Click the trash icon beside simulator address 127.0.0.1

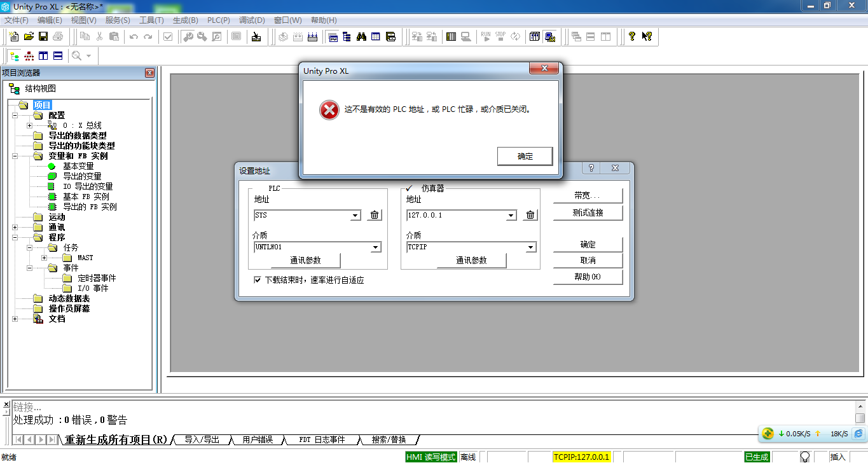[530, 215]
